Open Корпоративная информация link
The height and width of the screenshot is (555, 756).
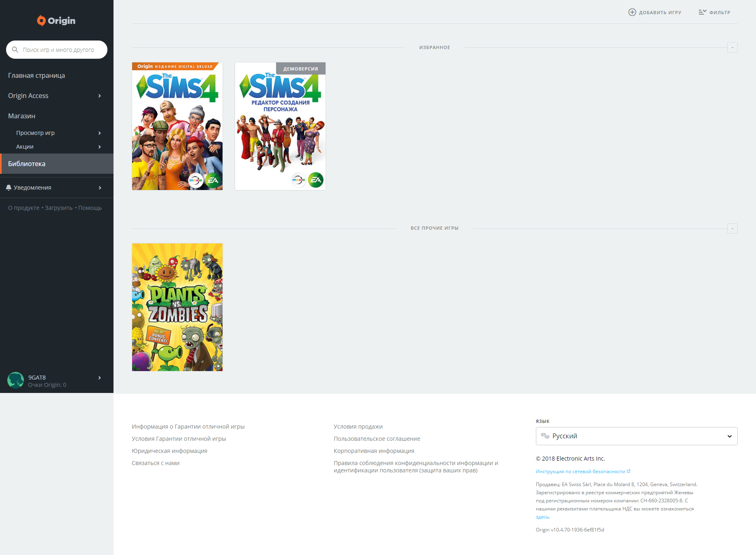(x=374, y=451)
